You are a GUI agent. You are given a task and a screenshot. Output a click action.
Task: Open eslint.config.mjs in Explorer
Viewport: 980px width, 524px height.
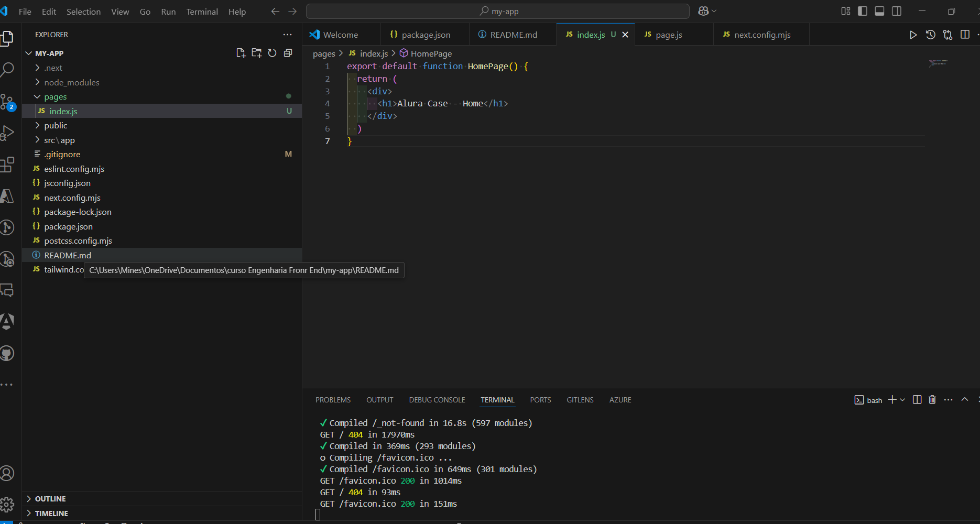coord(162,169)
